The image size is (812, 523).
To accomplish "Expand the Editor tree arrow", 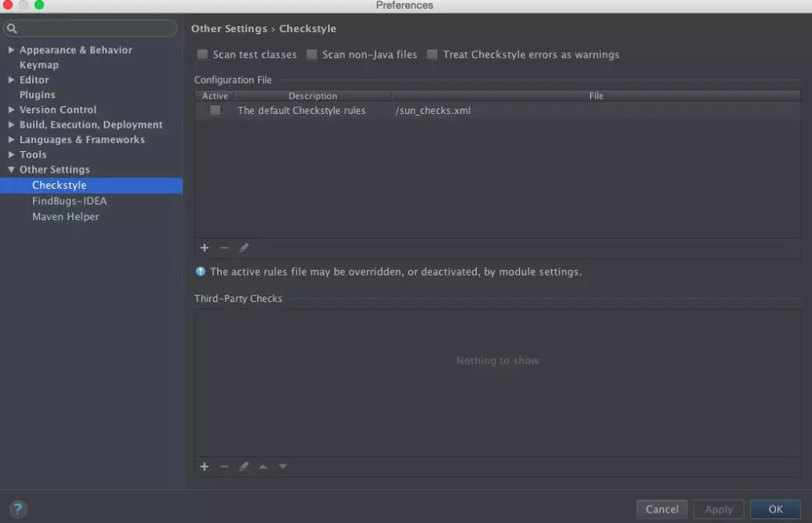I will pos(11,80).
